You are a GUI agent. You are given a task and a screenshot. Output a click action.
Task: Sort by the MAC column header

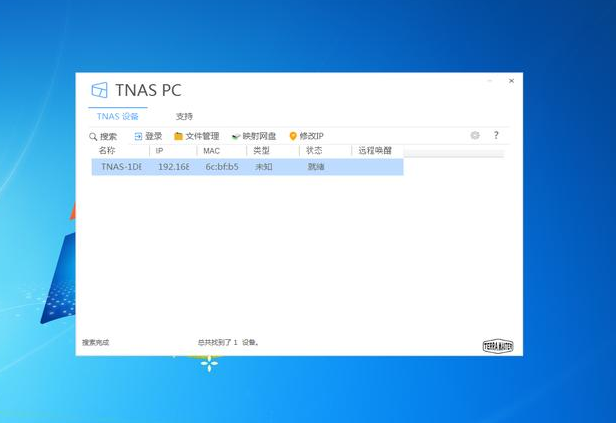pos(211,151)
